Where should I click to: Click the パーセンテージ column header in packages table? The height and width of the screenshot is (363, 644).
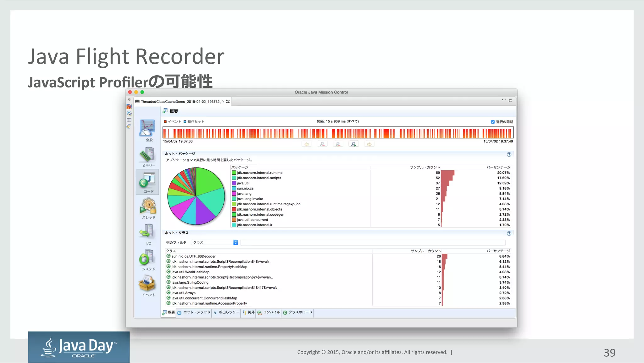pyautogui.click(x=498, y=167)
